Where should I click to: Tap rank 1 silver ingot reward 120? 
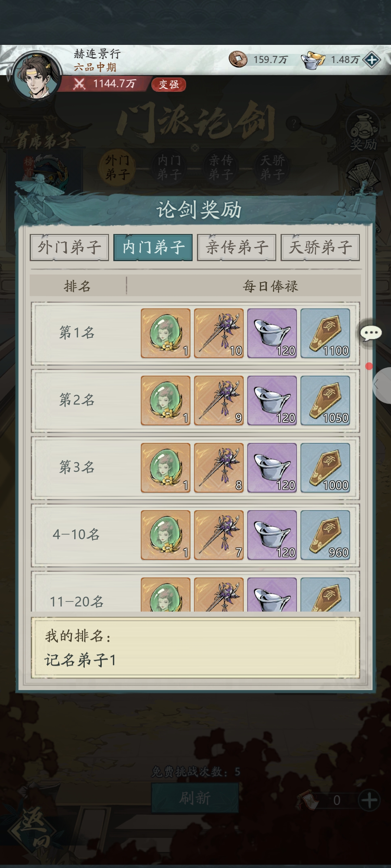272,333
